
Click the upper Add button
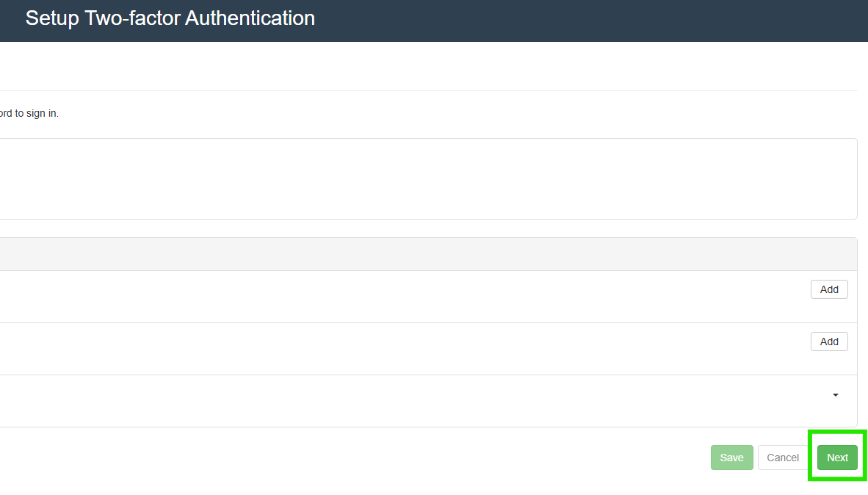click(829, 289)
